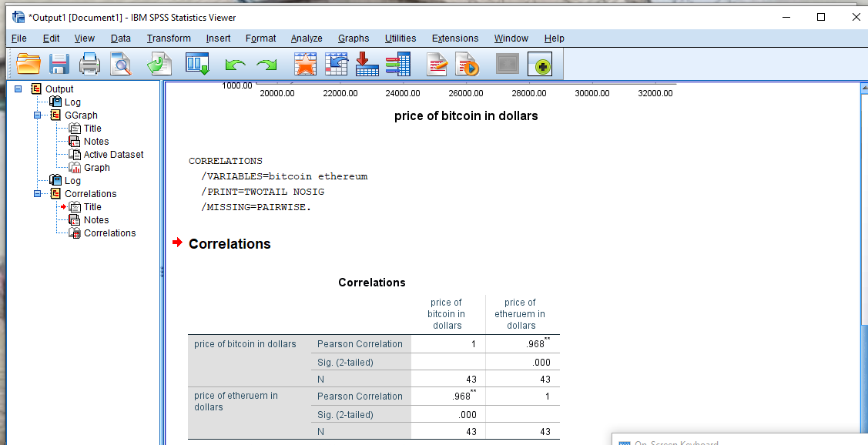The width and height of the screenshot is (868, 445).
Task: Select Title under Correlations in outline
Action: (92, 207)
